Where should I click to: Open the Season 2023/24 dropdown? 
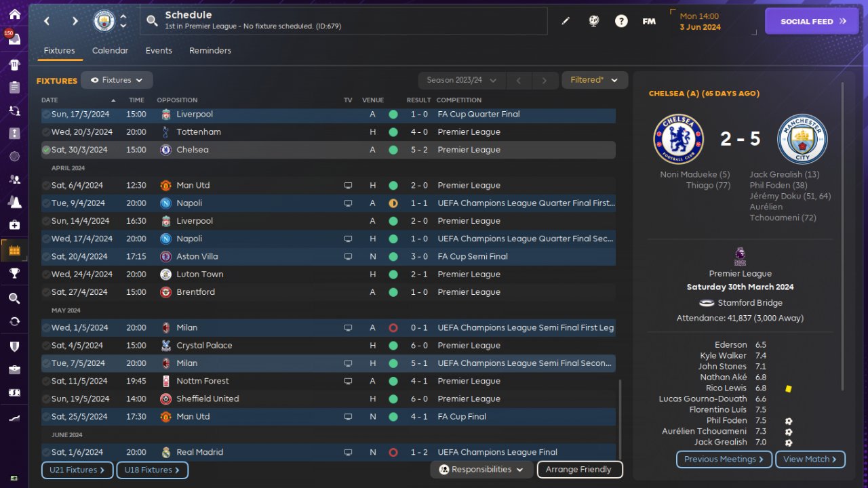point(461,80)
